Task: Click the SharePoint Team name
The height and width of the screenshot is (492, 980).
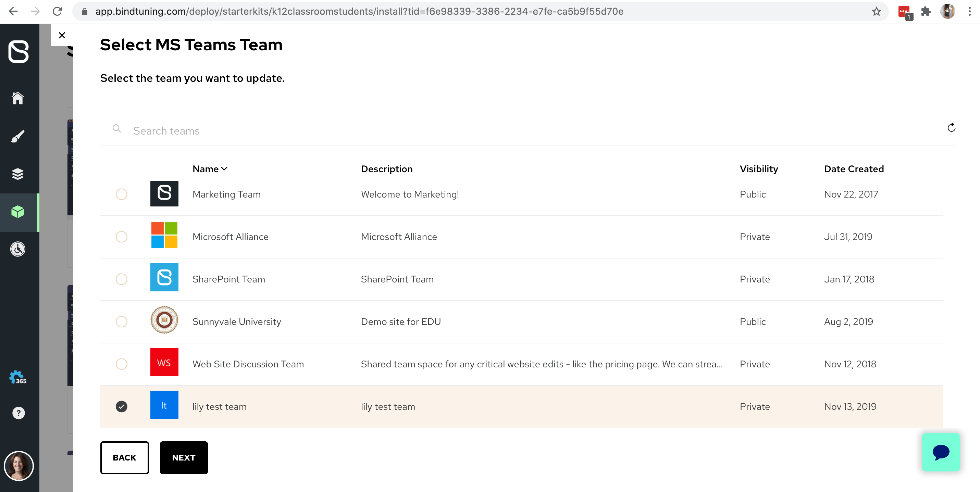Action: tap(228, 279)
